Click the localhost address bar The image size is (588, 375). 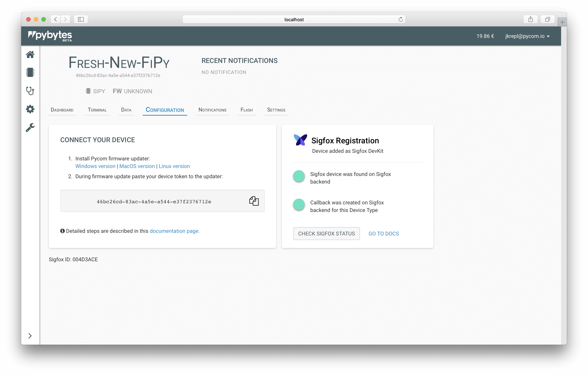click(x=294, y=20)
